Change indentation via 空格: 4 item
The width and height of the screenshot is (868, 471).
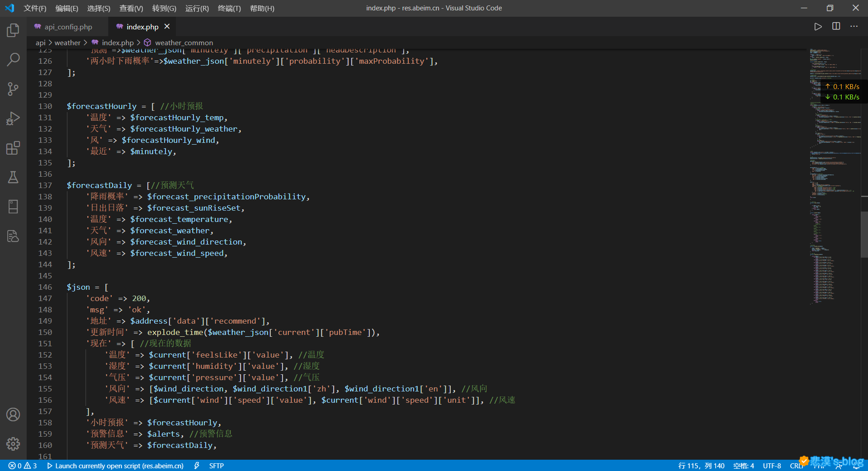click(x=744, y=466)
